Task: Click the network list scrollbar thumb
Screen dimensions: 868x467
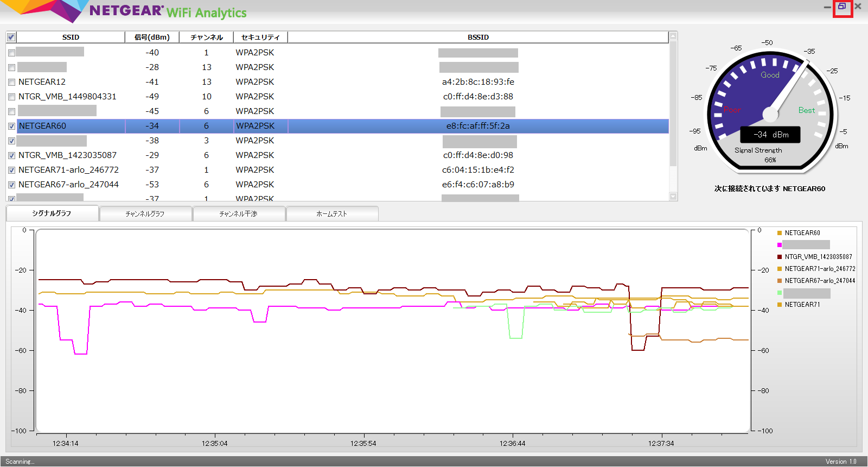Action: [x=673, y=103]
